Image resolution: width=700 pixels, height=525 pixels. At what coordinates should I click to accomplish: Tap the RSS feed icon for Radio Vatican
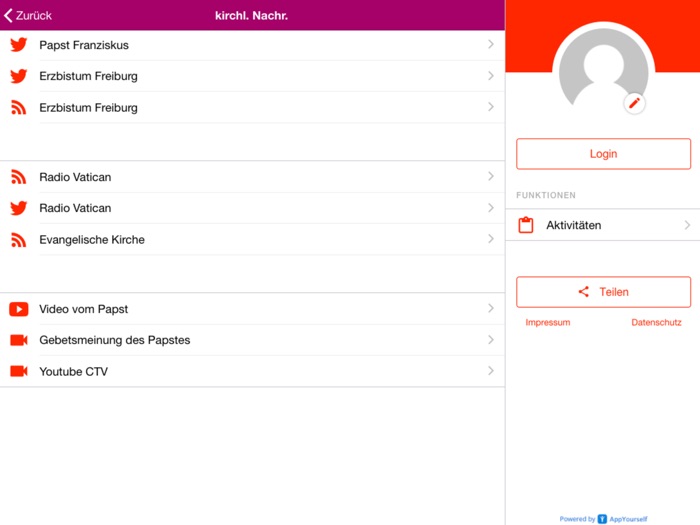pyautogui.click(x=18, y=177)
